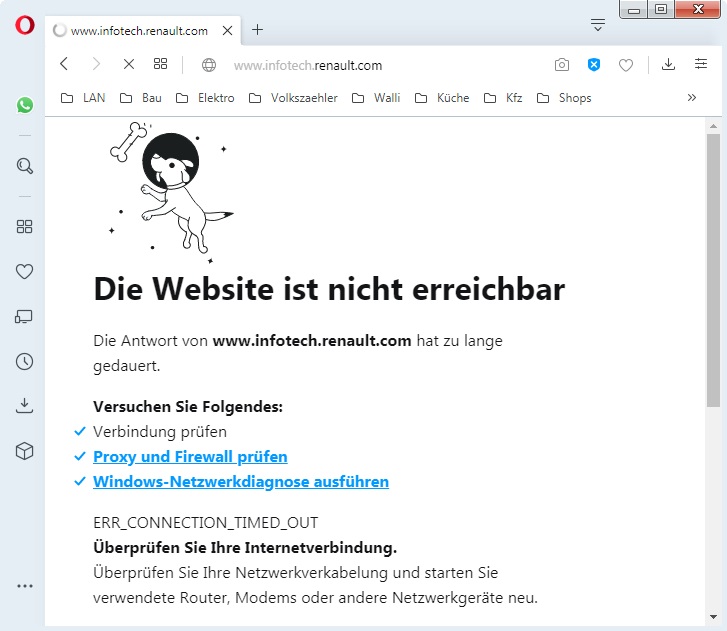
Task: Open Easy Setup panel
Action: tap(701, 64)
